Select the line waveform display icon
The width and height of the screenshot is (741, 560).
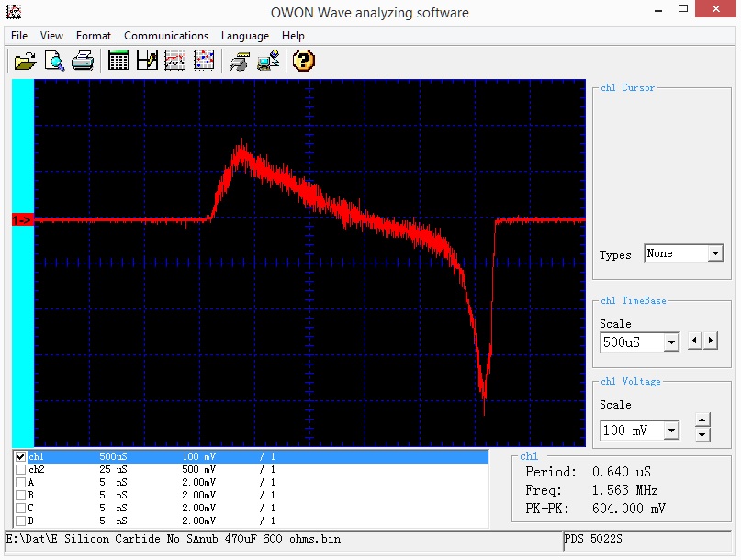pos(175,61)
